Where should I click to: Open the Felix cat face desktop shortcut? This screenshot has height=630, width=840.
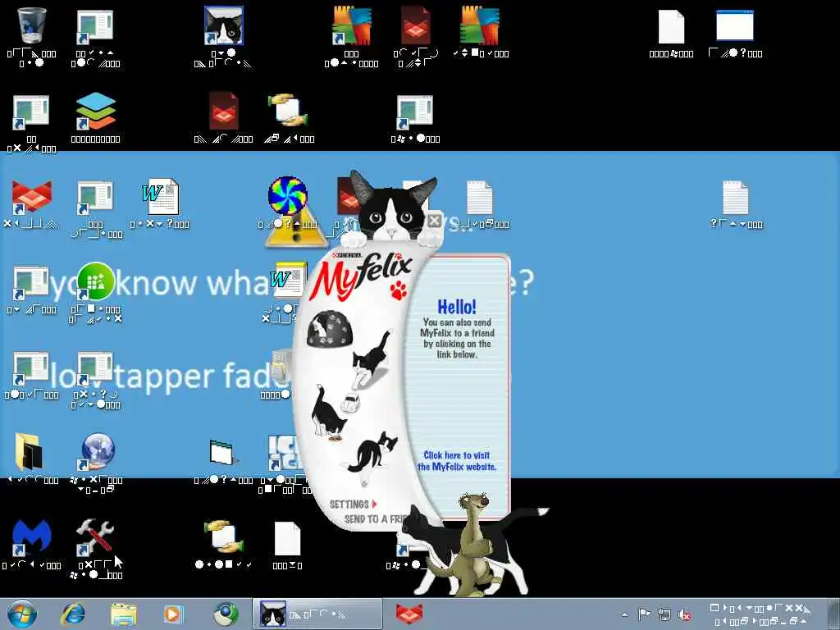coord(224,25)
